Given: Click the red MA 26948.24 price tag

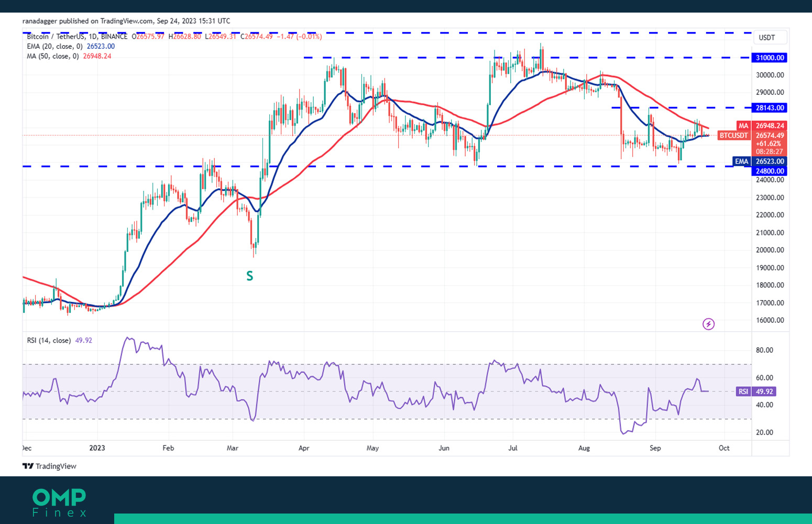Looking at the screenshot, I should [762, 126].
